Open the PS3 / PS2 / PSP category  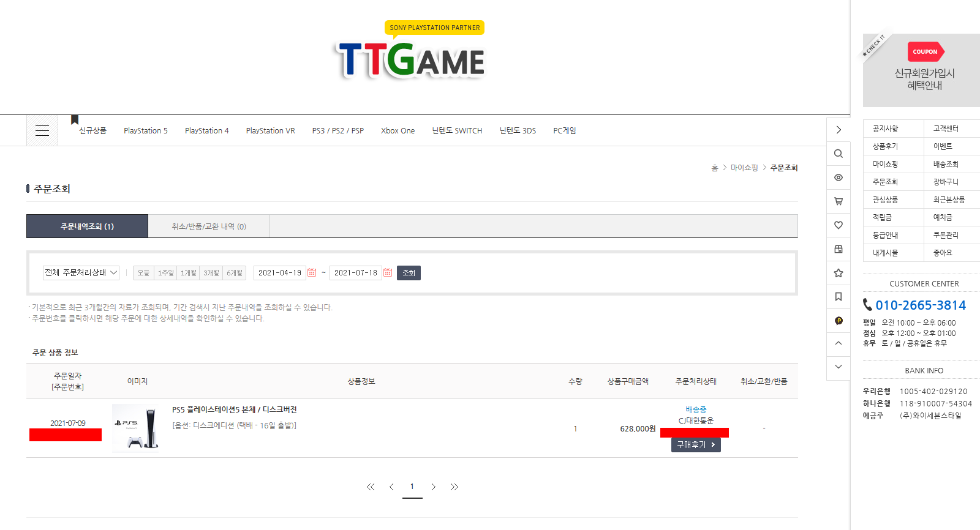[x=338, y=130]
